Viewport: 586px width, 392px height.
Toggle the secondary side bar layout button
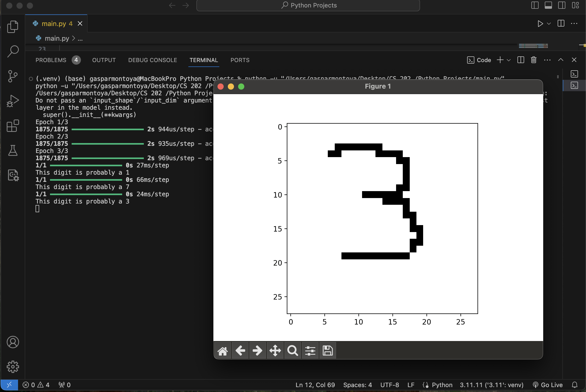pos(562,5)
